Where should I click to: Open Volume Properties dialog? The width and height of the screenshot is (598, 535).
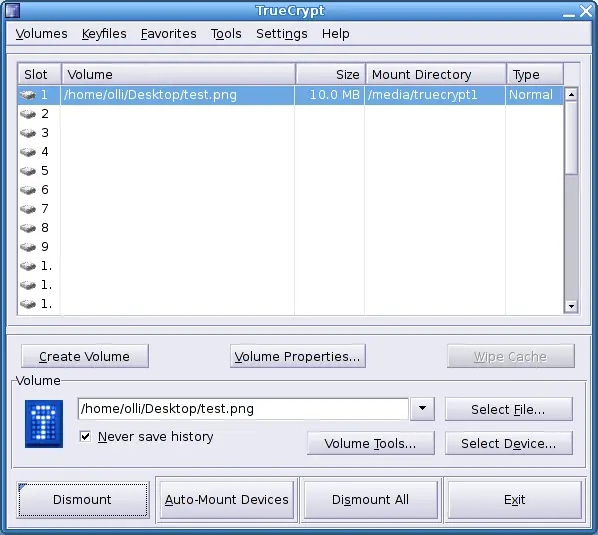pos(297,356)
